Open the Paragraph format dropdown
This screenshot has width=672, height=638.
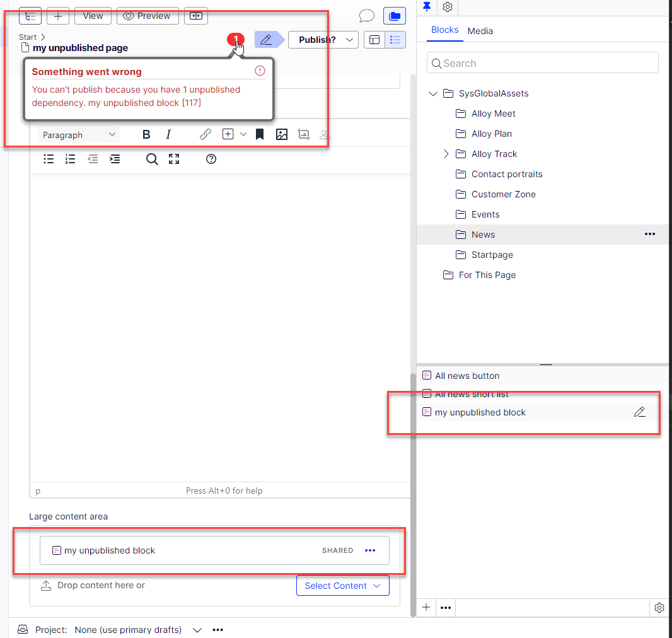[x=79, y=135]
